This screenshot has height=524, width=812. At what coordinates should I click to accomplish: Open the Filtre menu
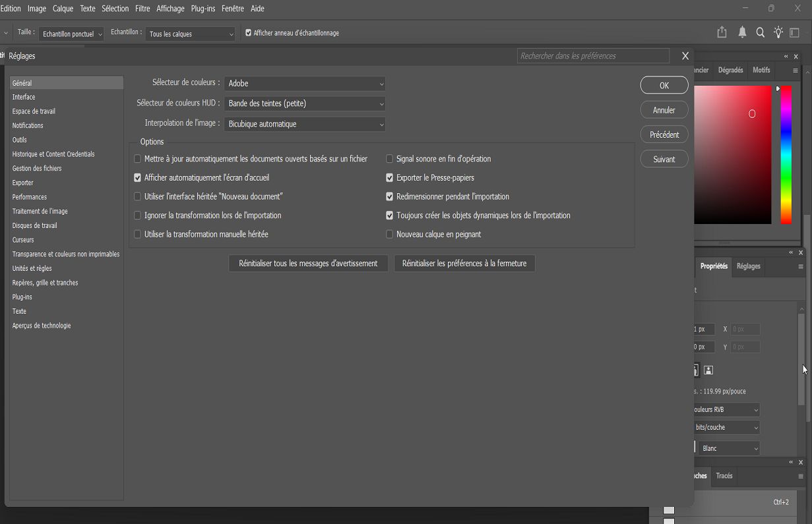(142, 9)
